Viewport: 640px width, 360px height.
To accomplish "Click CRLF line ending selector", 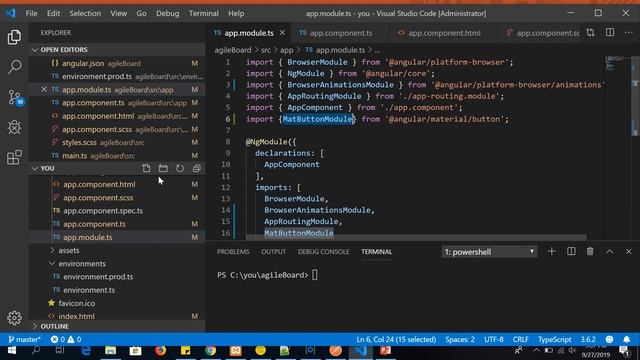I will 520,339.
